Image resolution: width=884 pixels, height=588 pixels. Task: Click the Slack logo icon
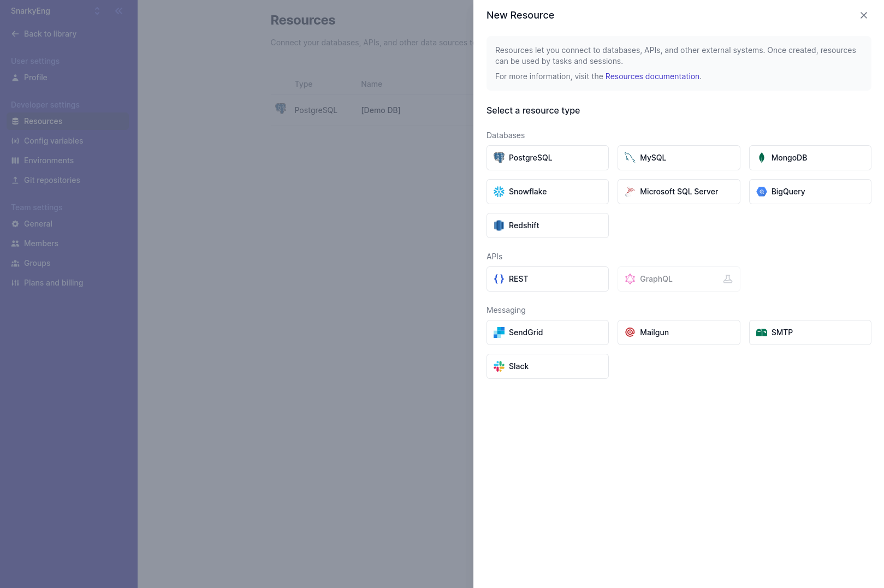click(x=499, y=366)
